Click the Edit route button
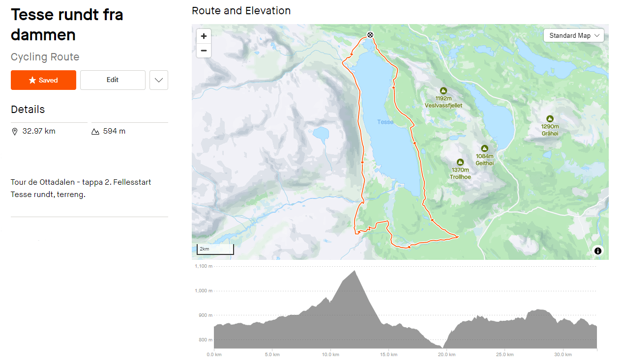Image resolution: width=624 pixels, height=364 pixels. click(x=113, y=80)
